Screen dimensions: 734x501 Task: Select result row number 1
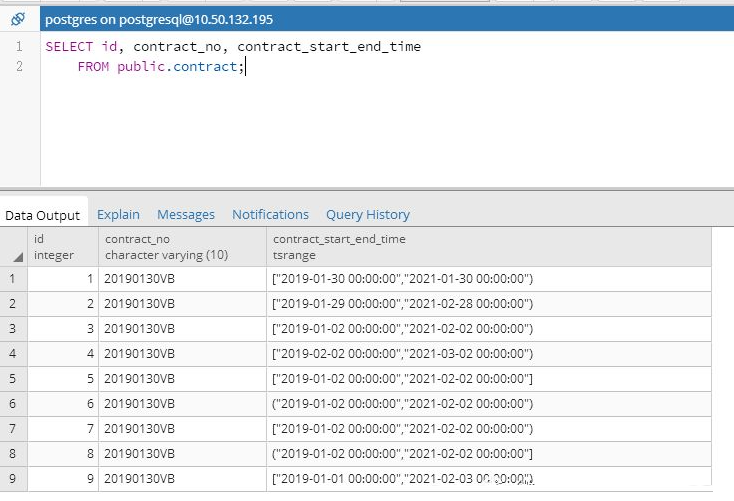point(14,279)
